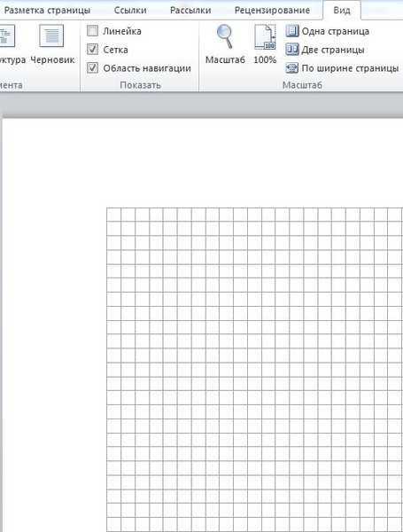Select the Вид tab

coord(342,10)
